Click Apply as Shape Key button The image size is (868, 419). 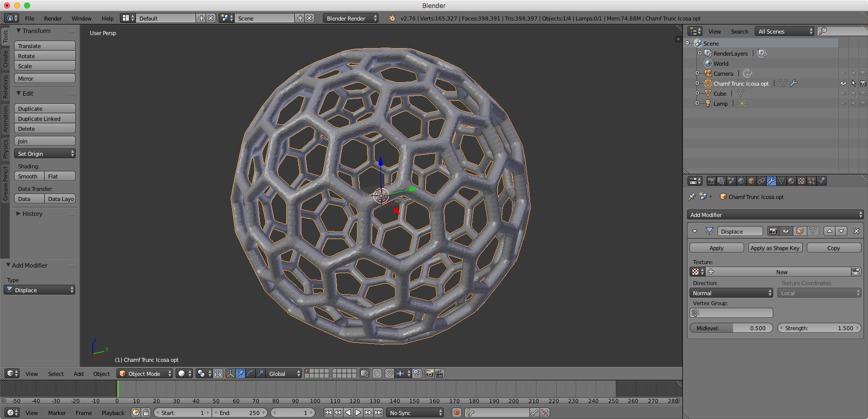[775, 248]
